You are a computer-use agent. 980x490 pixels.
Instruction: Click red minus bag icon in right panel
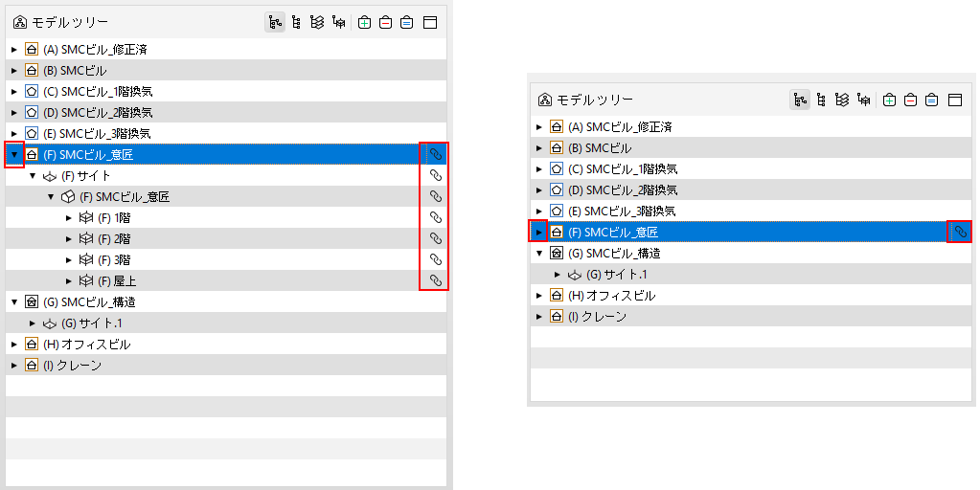coord(911,100)
